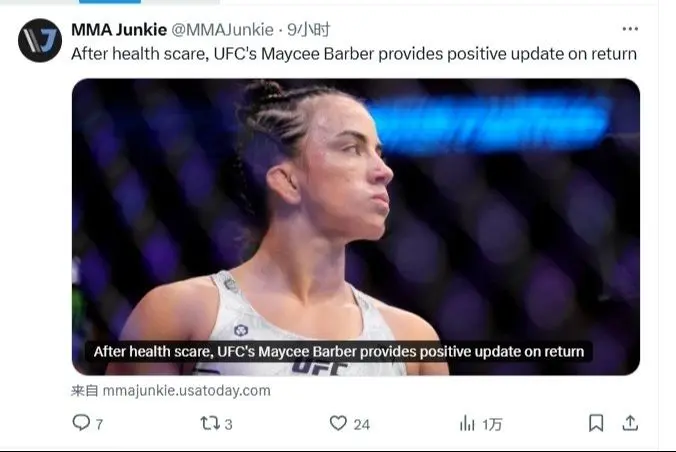Open view analytics bar chart icon
The height and width of the screenshot is (452, 676).
tap(467, 423)
